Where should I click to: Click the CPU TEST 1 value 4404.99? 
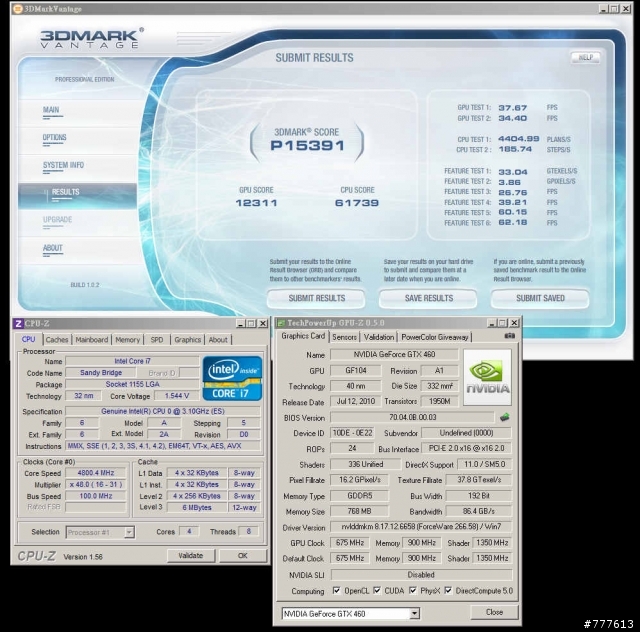click(x=519, y=139)
